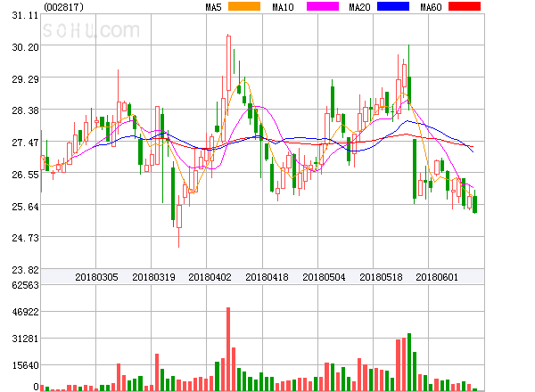Select the MA60 legend label
The image size is (535, 392).
coord(431,7)
